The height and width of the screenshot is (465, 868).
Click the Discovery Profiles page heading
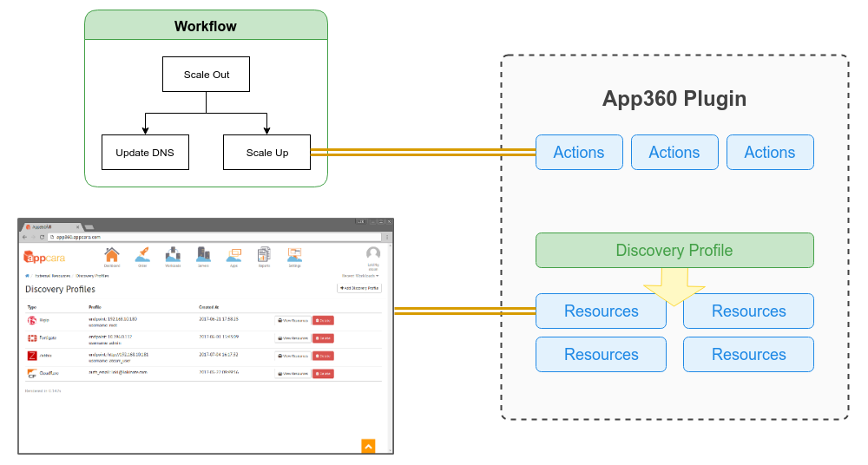coord(61,289)
